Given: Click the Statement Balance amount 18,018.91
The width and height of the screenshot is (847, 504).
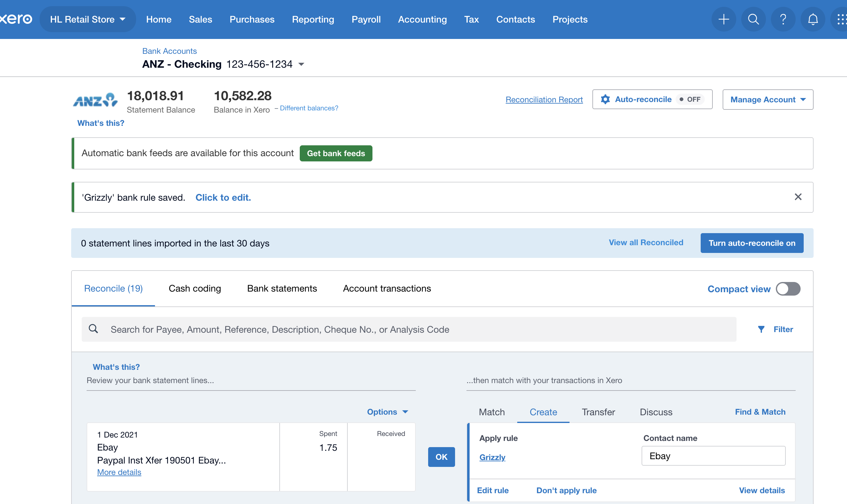Looking at the screenshot, I should click(155, 96).
